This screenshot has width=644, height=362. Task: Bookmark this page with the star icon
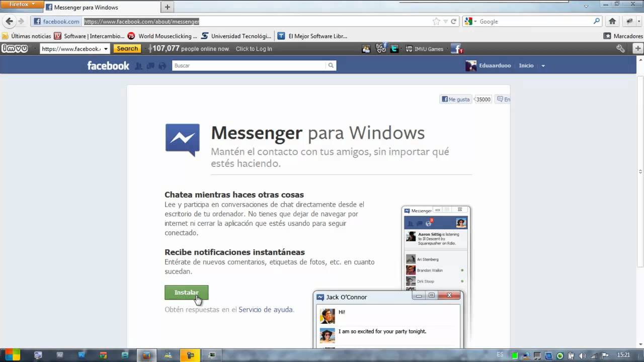(x=436, y=22)
